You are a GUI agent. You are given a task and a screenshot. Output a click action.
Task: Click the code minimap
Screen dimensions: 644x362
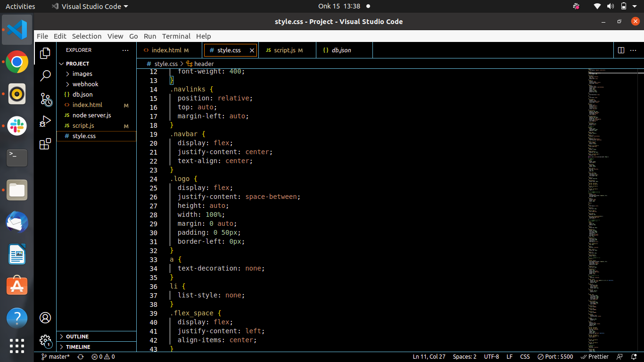(x=613, y=210)
